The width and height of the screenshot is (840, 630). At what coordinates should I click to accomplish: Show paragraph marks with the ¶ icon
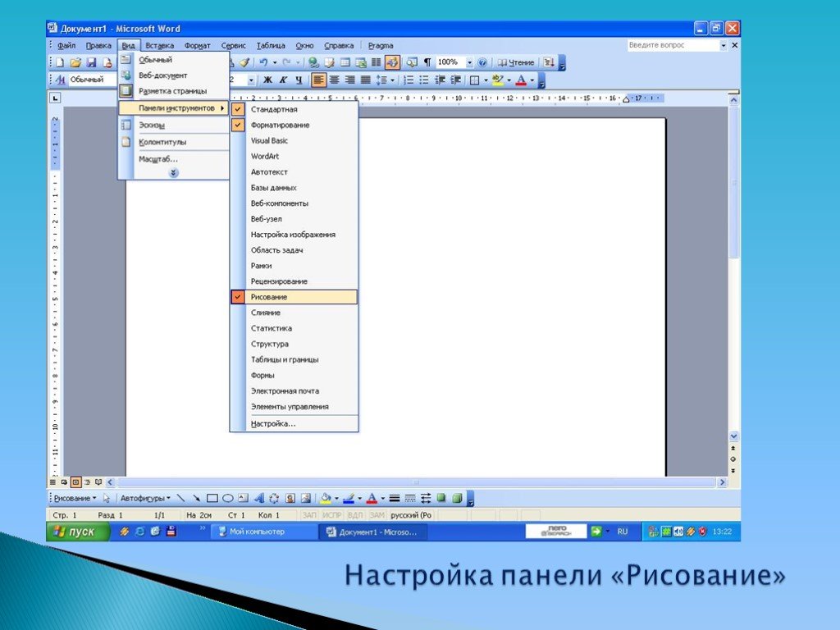click(427, 62)
